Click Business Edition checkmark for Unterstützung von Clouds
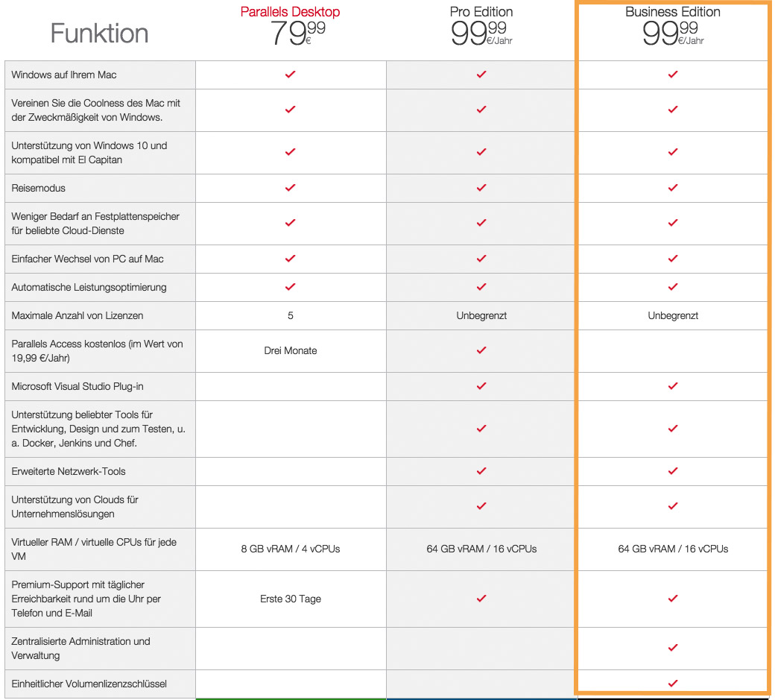 tap(673, 506)
